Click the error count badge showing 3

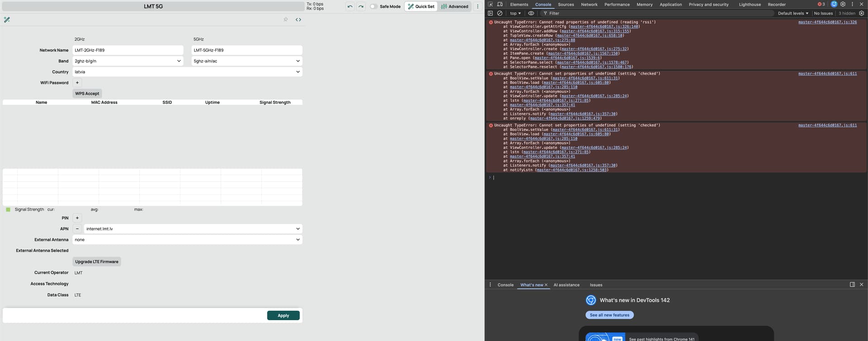[x=821, y=4]
